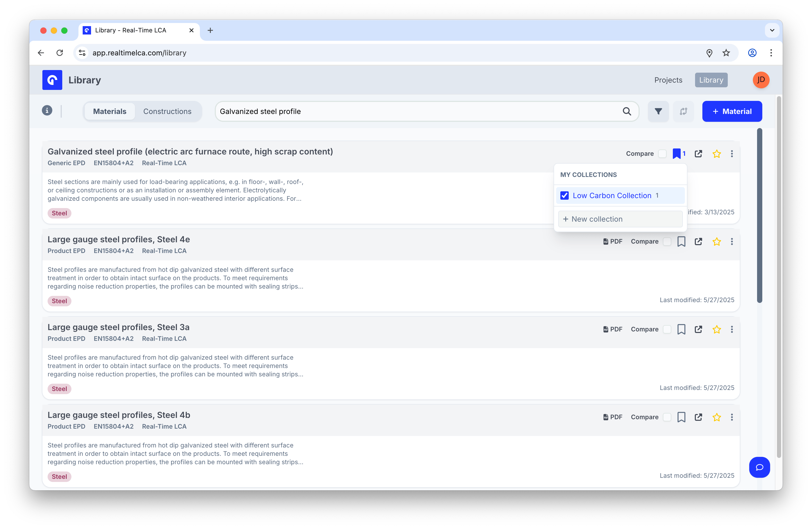The width and height of the screenshot is (812, 529).
Task: Tick Compare checkbox for Steel 4e
Action: (x=667, y=242)
